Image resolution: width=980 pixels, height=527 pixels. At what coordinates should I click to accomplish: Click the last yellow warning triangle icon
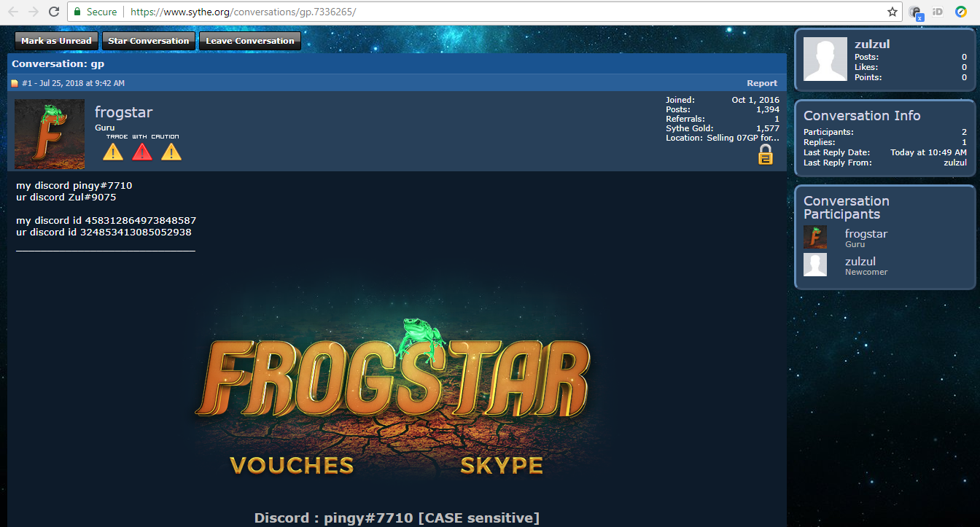171,152
